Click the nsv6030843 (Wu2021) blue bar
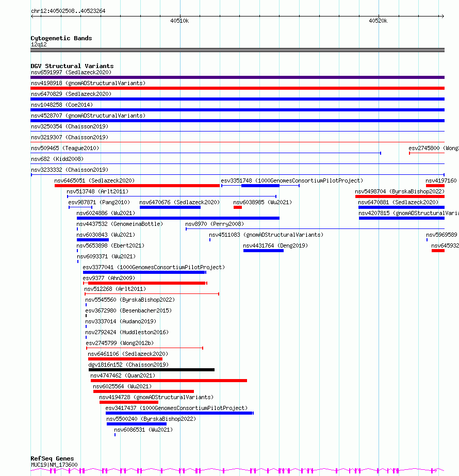The width and height of the screenshot is (459, 476). [93, 240]
